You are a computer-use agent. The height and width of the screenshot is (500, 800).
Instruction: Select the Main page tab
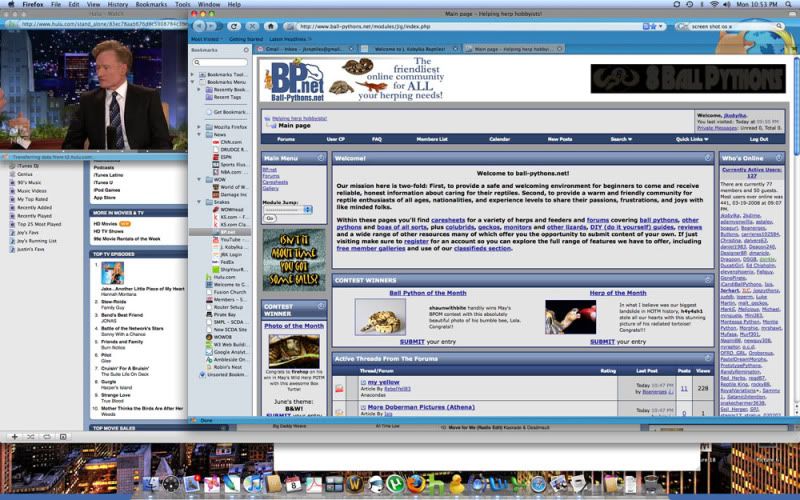pos(514,49)
